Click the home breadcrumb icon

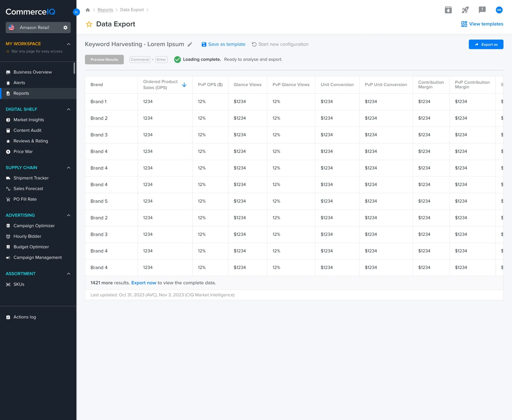pos(88,10)
